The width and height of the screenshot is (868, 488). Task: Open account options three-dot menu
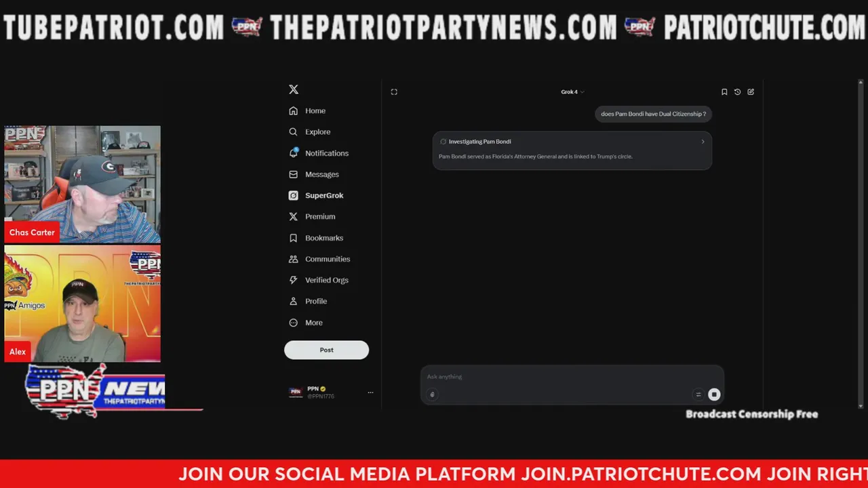click(370, 392)
